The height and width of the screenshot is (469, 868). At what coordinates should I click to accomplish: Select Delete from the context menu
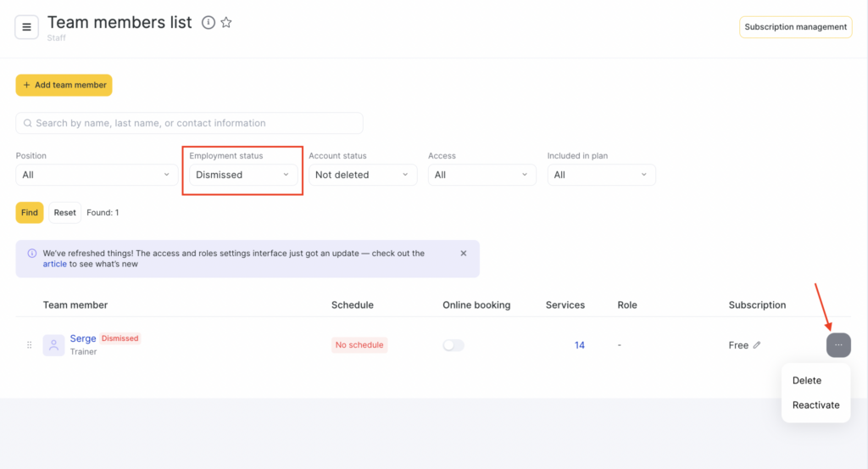pyautogui.click(x=807, y=381)
